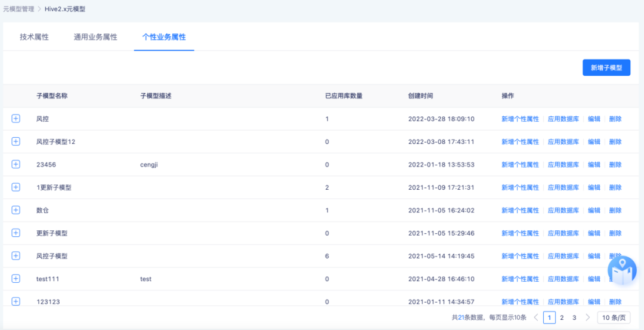Expand the 风控子模型12 row
Screen dimensions: 644x330
(16, 141)
